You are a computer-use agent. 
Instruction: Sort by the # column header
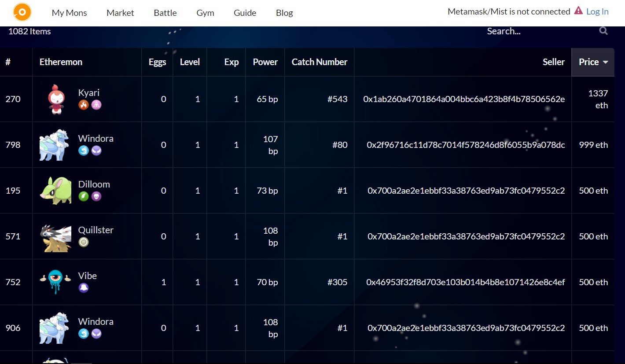coord(8,62)
